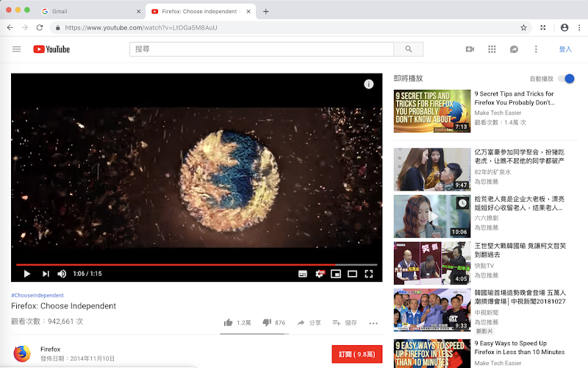588x368 pixels.
Task: Click the search magnifier button
Action: coord(409,49)
